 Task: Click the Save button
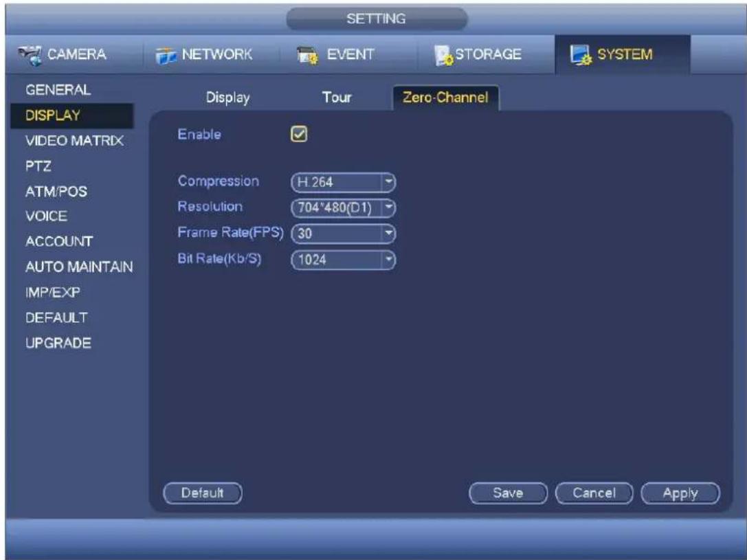tap(508, 493)
